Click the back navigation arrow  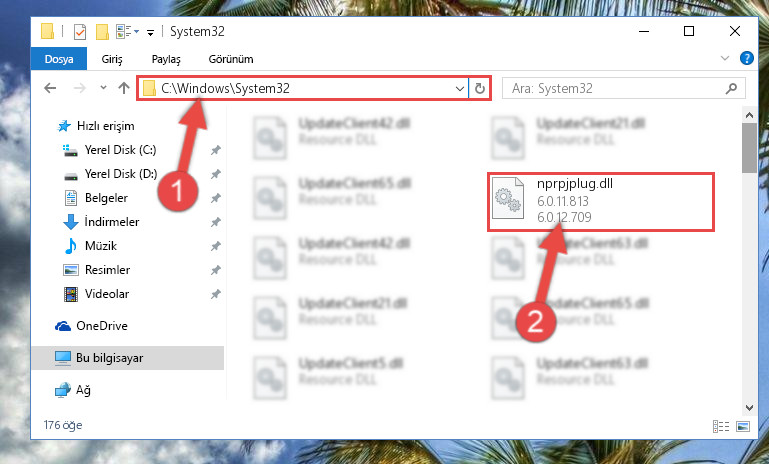50,88
